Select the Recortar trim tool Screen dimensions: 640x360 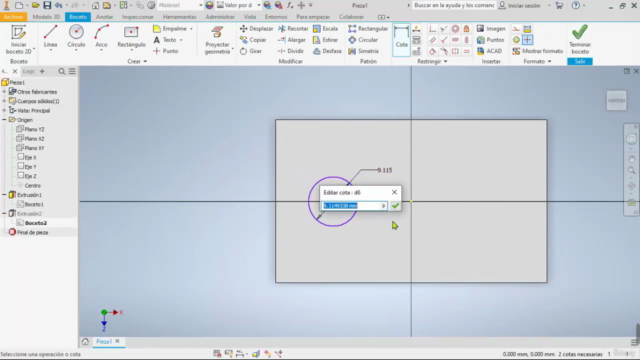293,29
